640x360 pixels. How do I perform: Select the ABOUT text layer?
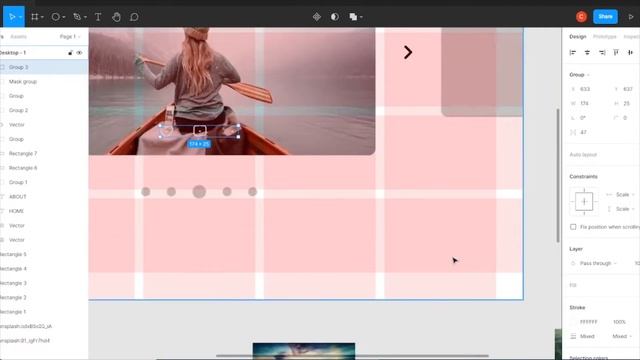pyautogui.click(x=44, y=197)
